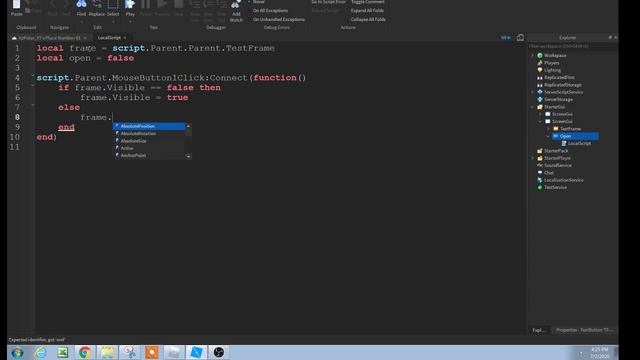Choose Active from autocomplete list
This screenshot has height=360, width=640.
coord(149,149)
